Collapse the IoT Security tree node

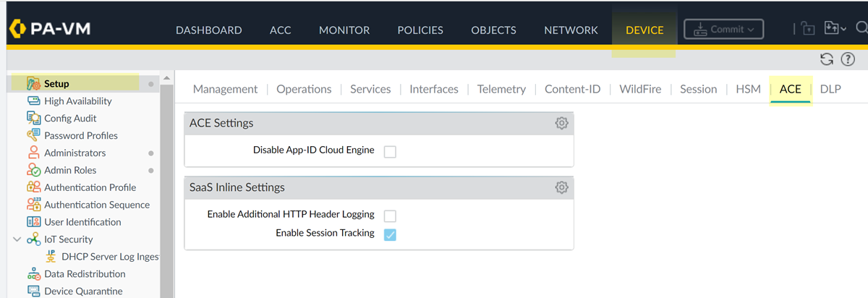pyautogui.click(x=17, y=239)
